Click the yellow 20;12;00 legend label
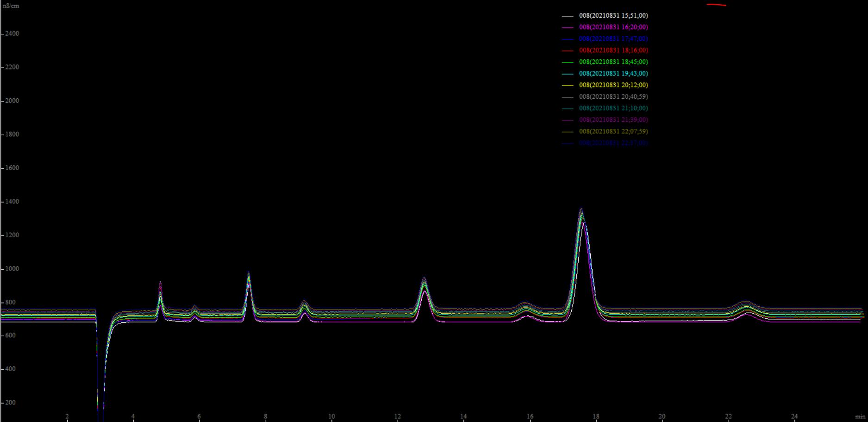 (613, 85)
